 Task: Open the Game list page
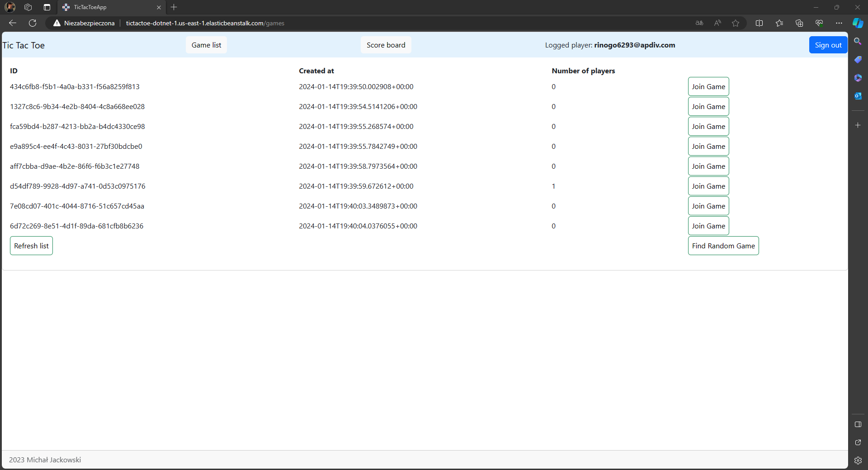[x=206, y=45]
